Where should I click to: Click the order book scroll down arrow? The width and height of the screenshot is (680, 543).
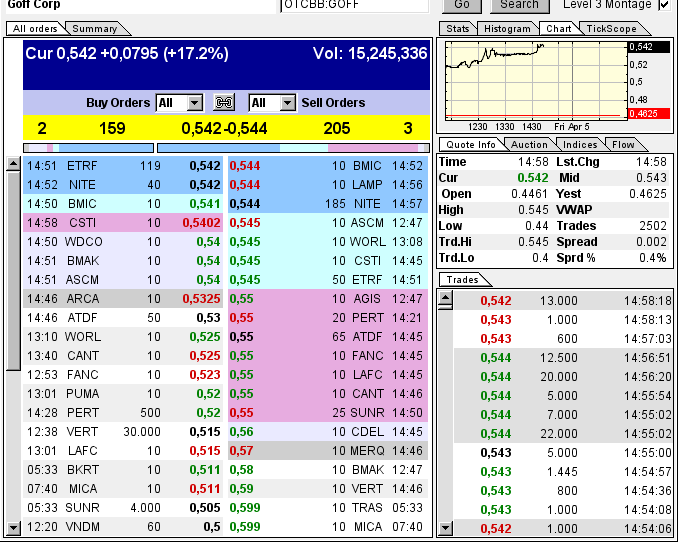pyautogui.click(x=13, y=528)
